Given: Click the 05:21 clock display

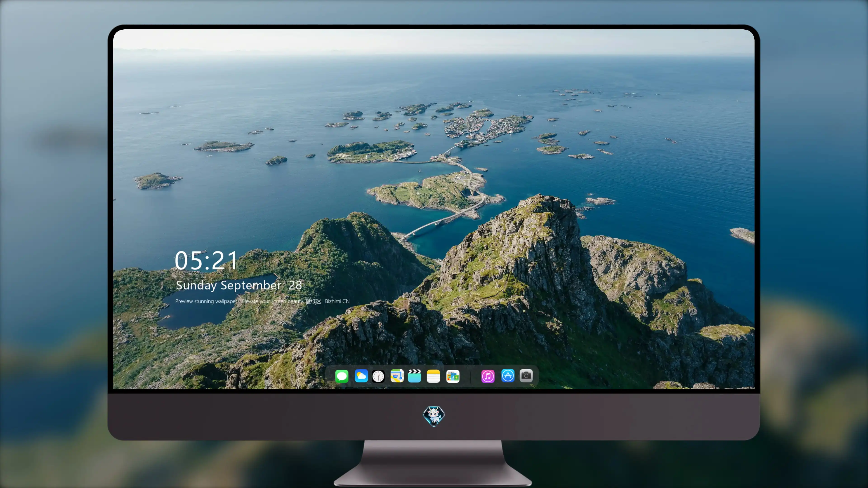Looking at the screenshot, I should pos(206,260).
